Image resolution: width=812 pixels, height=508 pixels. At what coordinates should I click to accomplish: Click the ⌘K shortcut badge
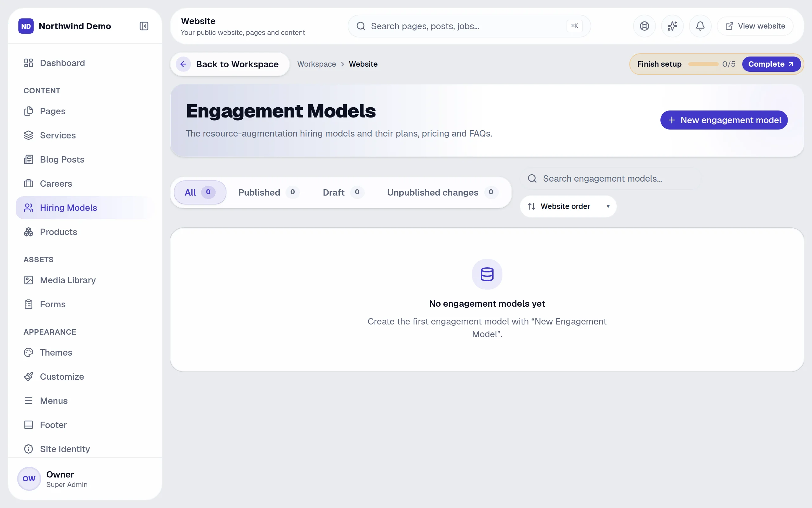click(x=574, y=26)
